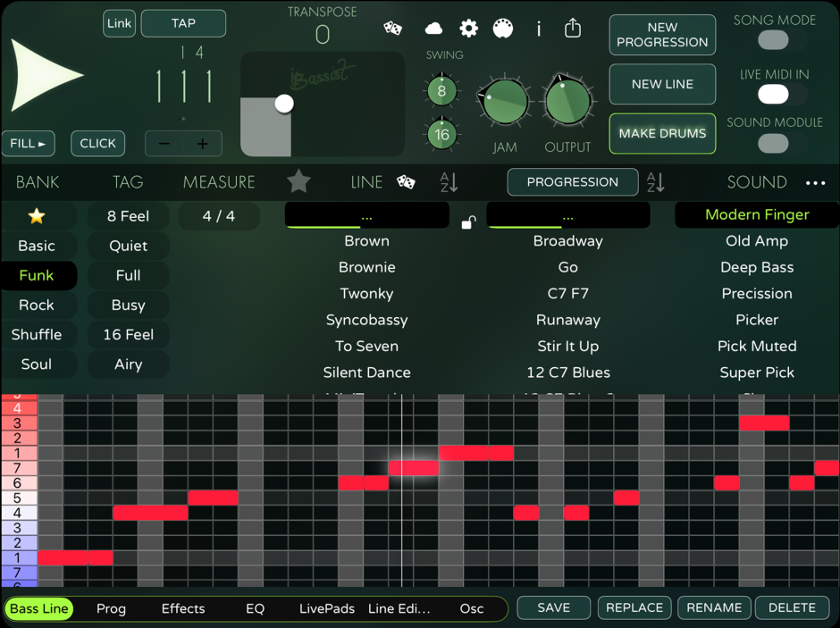Open the three-dots menu next to SOUND
Image resolution: width=840 pixels, height=628 pixels.
click(x=815, y=183)
